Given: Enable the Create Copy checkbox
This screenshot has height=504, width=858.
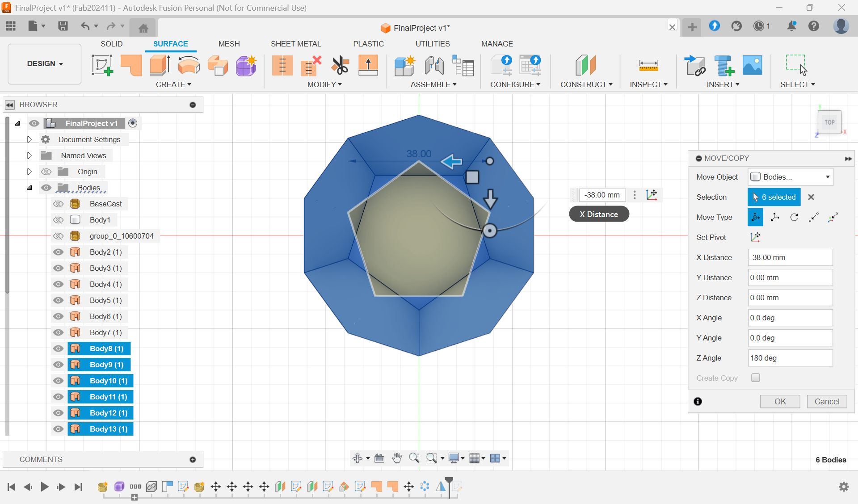Looking at the screenshot, I should click(x=756, y=378).
